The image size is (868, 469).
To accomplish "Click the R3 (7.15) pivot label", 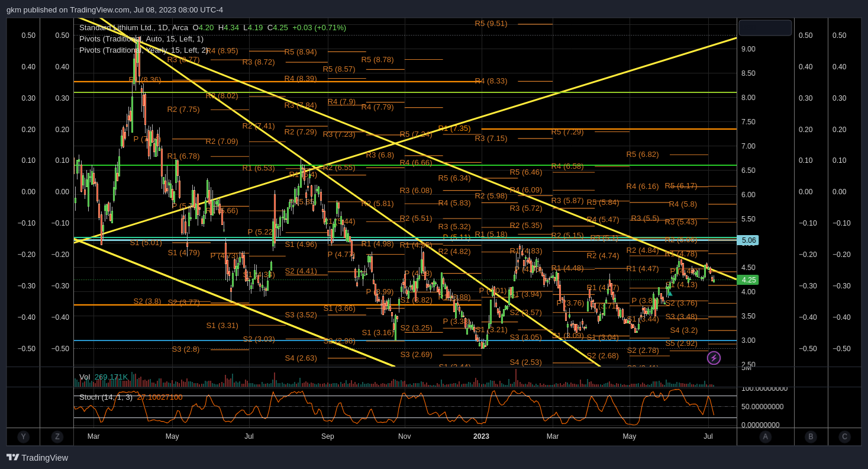I will pos(491,139).
